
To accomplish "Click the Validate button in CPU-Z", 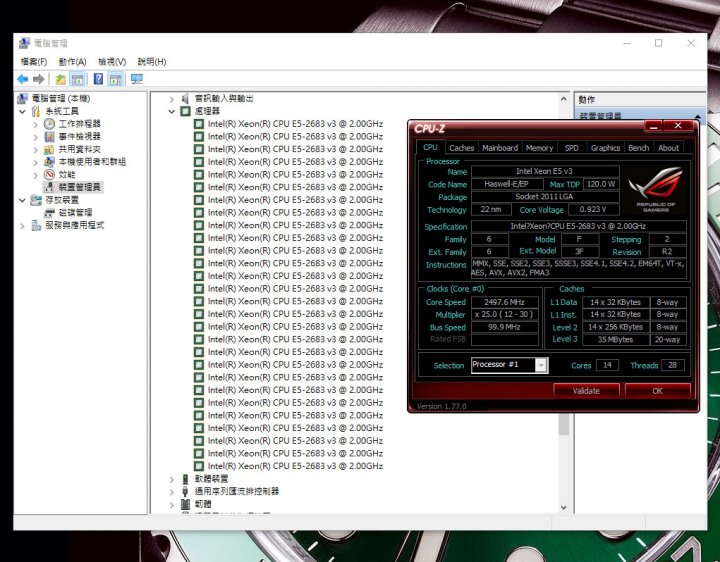I will [x=586, y=391].
